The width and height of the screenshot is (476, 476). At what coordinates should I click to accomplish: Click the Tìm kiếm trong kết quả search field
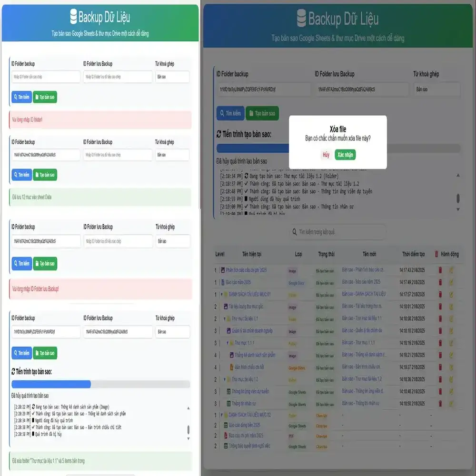click(338, 232)
